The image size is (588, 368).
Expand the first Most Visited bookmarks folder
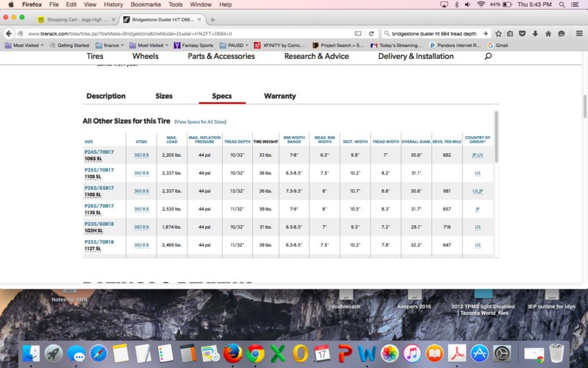(24, 45)
